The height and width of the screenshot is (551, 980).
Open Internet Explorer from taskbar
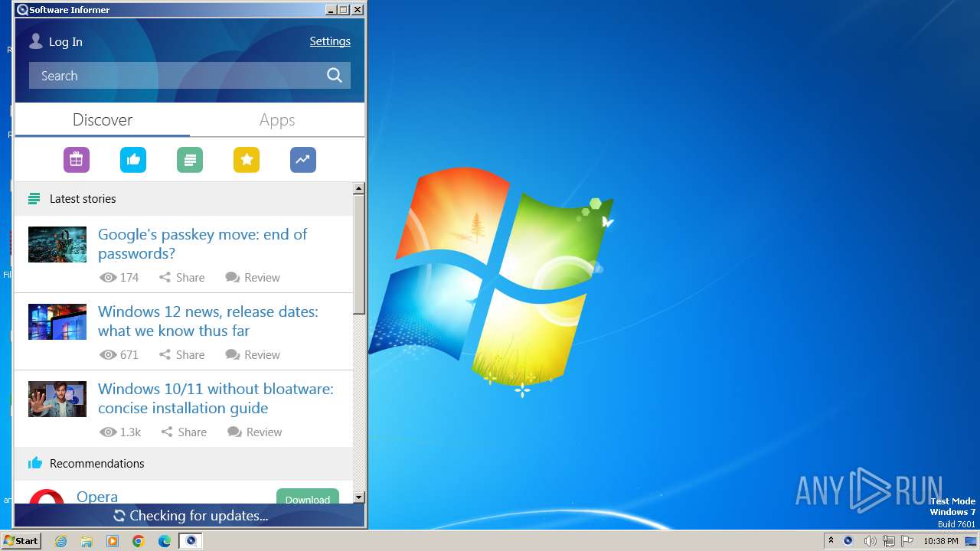[x=61, y=541]
